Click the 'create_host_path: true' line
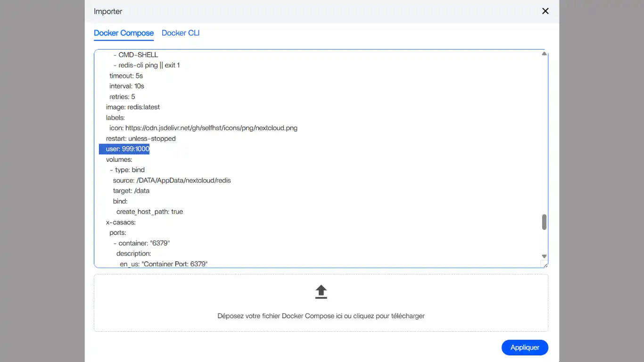 [x=149, y=212]
